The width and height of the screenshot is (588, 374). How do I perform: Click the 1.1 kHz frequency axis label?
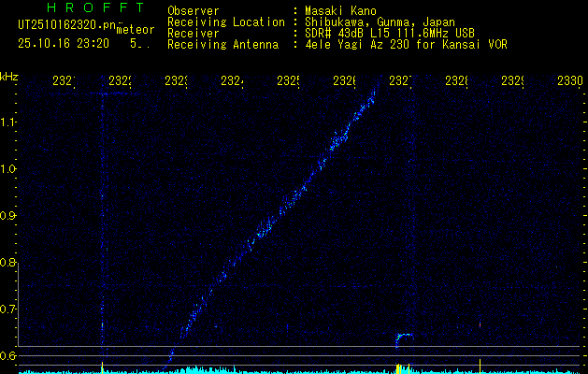[7, 122]
